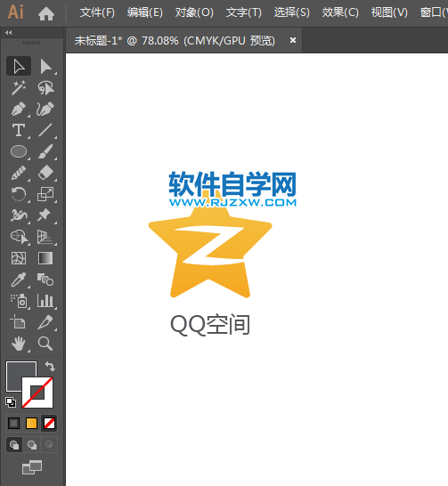Viewport: 448px width, 486px height.
Task: Select the Symbol Sprayer tool
Action: (20, 301)
